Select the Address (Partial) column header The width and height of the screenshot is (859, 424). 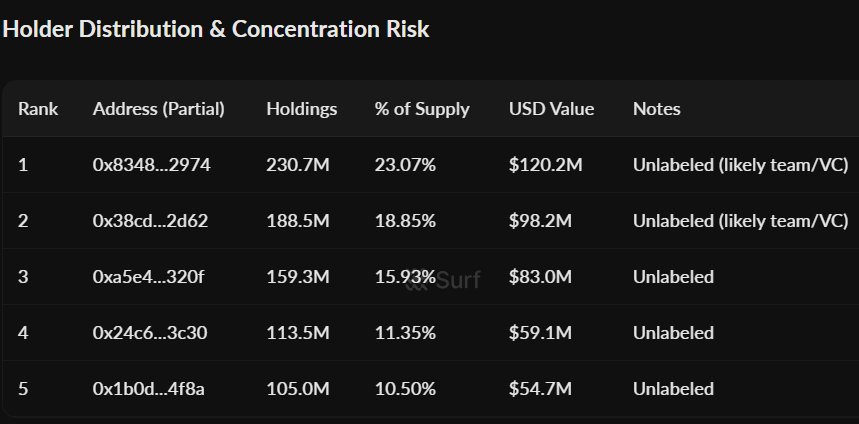[x=158, y=109]
